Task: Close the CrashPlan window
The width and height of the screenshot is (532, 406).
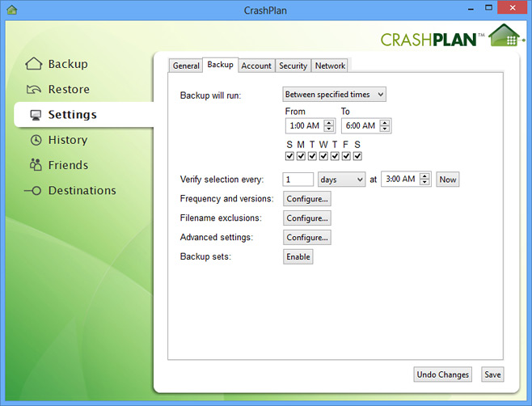Action: (x=513, y=7)
